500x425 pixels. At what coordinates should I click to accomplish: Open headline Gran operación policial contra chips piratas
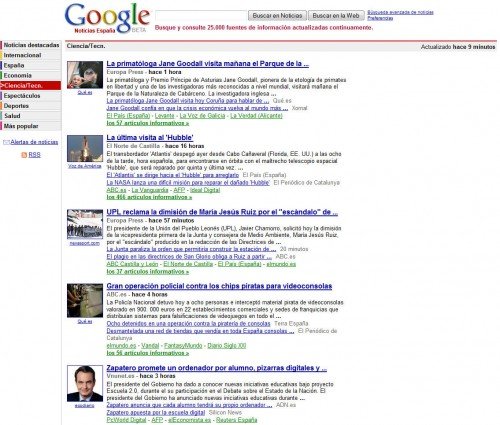pyautogui.click(x=219, y=286)
